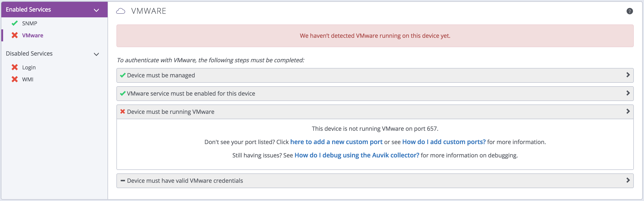This screenshot has width=644, height=201.
Task: Expand VMware service must be enabled step
Action: tap(628, 93)
